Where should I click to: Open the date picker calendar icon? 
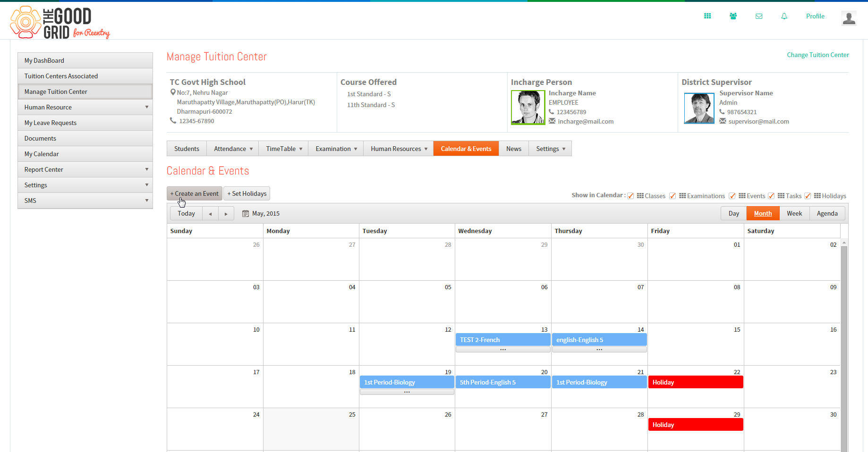246,214
